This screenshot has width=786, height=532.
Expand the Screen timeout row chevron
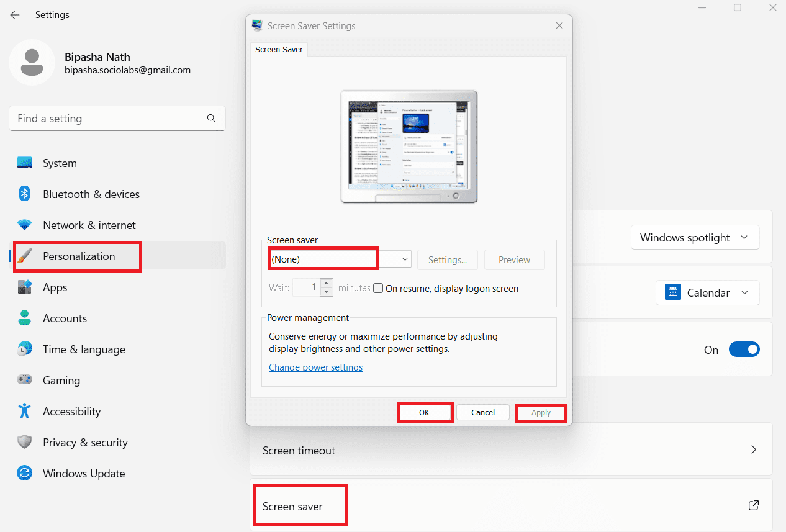click(x=754, y=450)
